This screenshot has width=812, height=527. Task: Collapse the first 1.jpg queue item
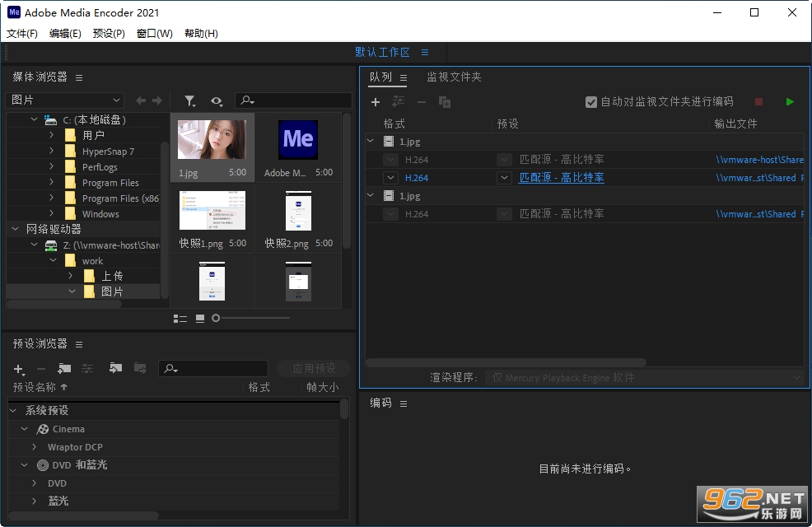pos(371,141)
